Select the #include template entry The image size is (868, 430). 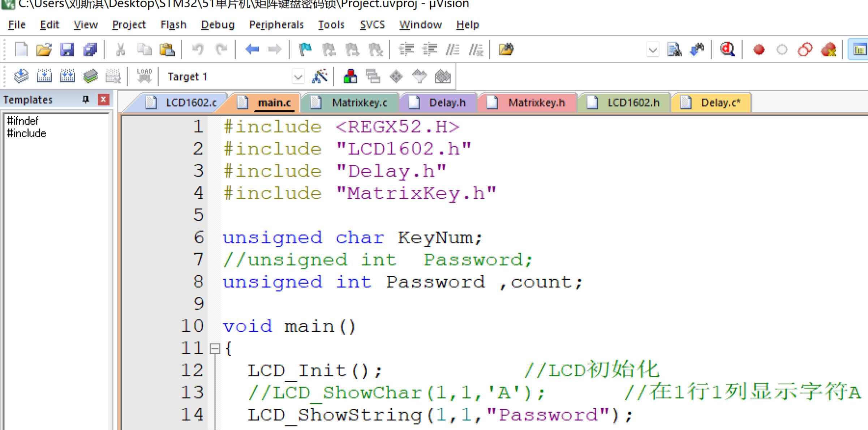pos(27,133)
